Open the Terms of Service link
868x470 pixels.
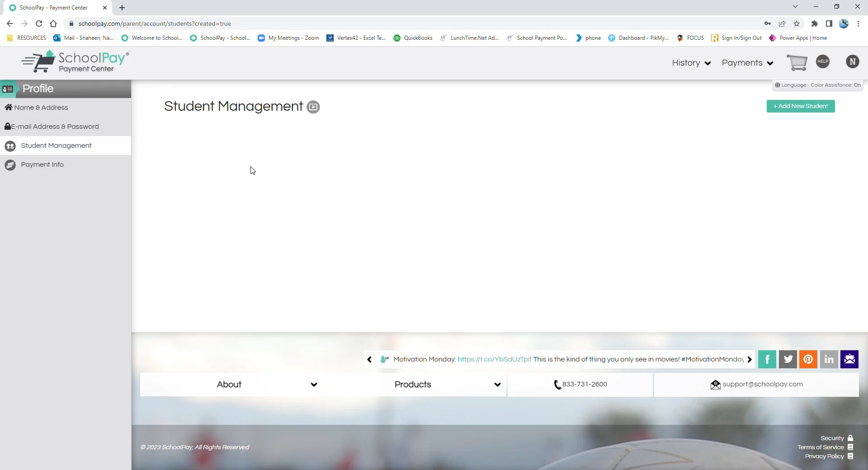coord(825,447)
